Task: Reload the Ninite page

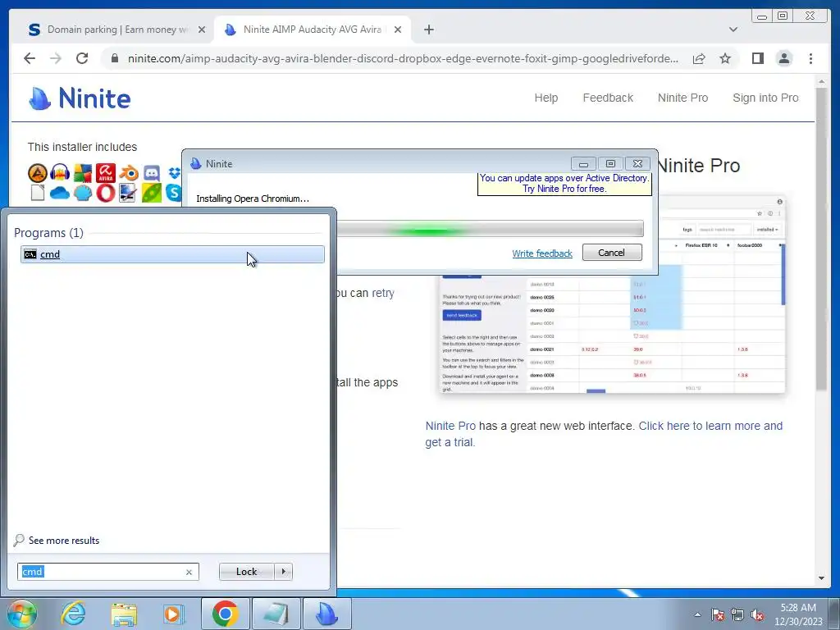Action: (82, 58)
